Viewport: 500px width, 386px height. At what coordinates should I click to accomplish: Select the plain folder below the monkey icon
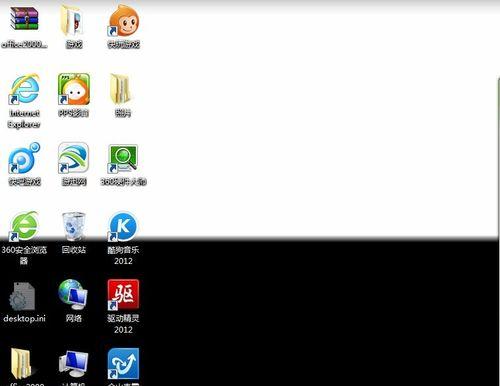122,89
